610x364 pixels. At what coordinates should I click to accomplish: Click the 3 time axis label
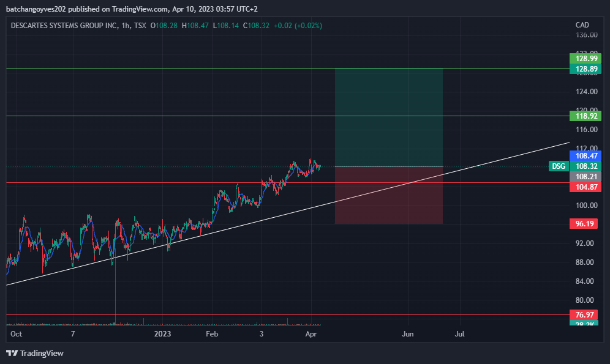click(x=262, y=334)
